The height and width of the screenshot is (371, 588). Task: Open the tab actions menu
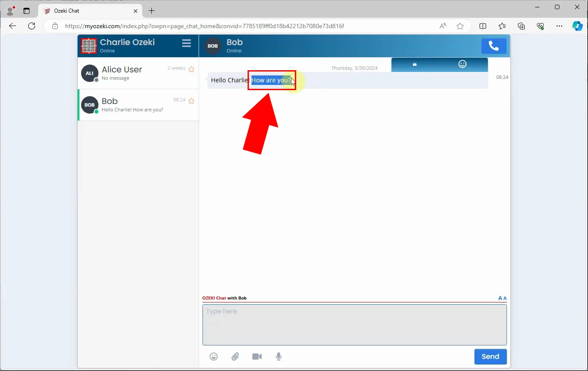click(26, 11)
